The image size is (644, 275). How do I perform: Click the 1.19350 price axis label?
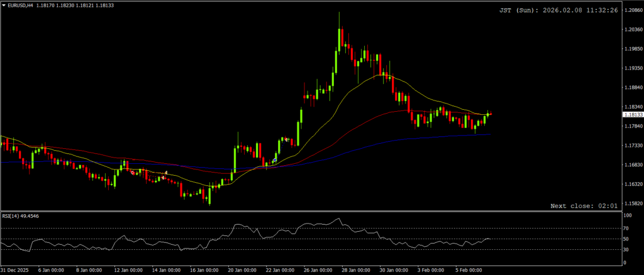point(631,68)
